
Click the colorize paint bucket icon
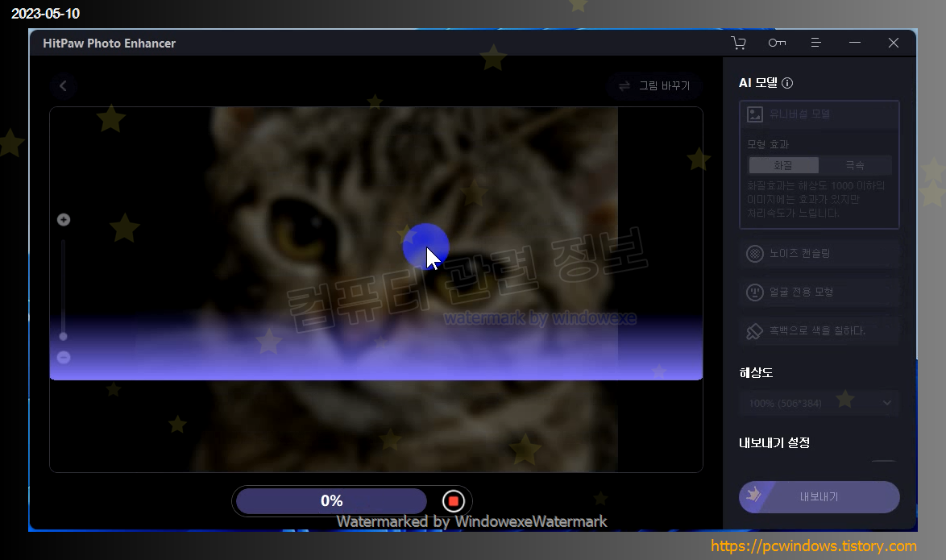[x=755, y=330]
